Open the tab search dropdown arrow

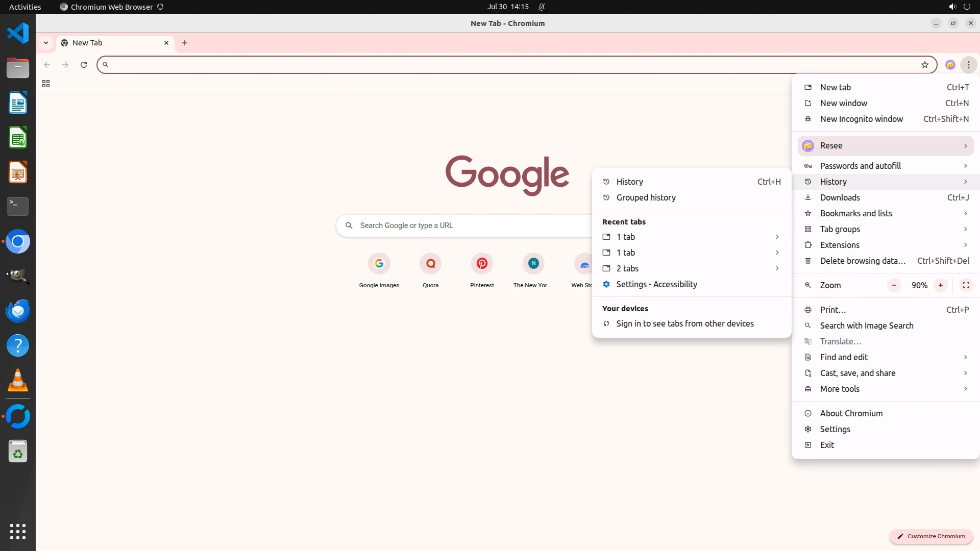pyautogui.click(x=46, y=43)
